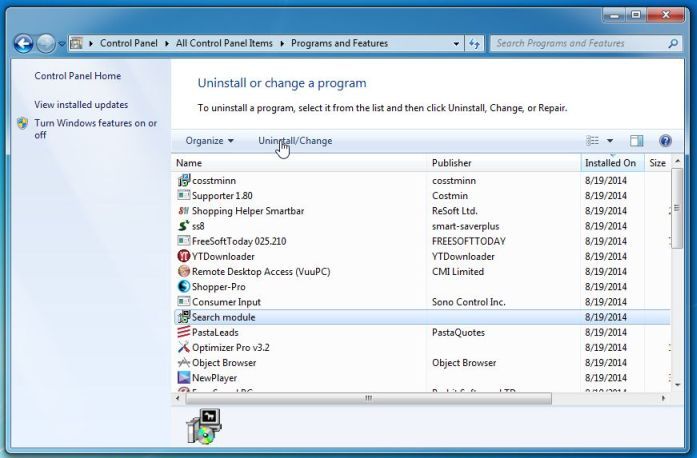Sort by Installed On column header
697x458 pixels.
pyautogui.click(x=613, y=163)
